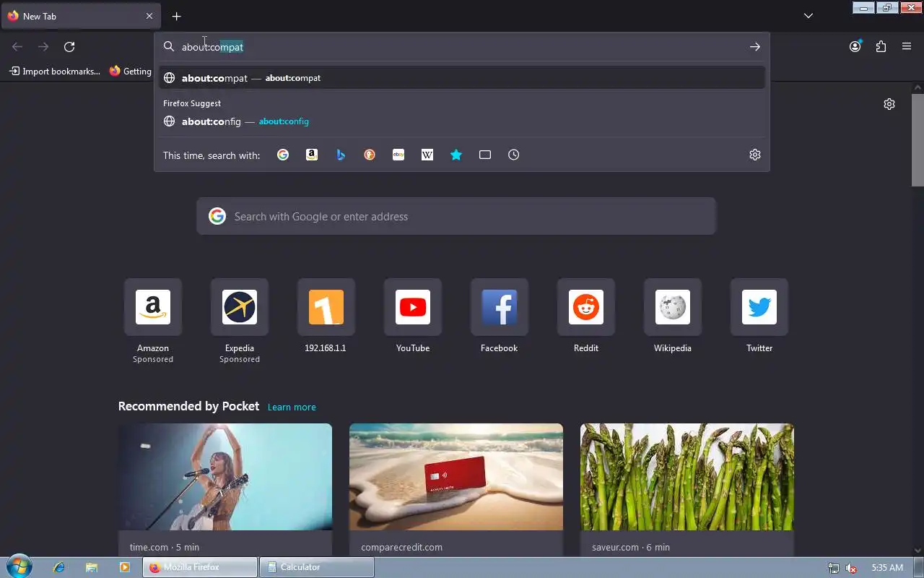Reload the page with the refresh icon

point(69,47)
